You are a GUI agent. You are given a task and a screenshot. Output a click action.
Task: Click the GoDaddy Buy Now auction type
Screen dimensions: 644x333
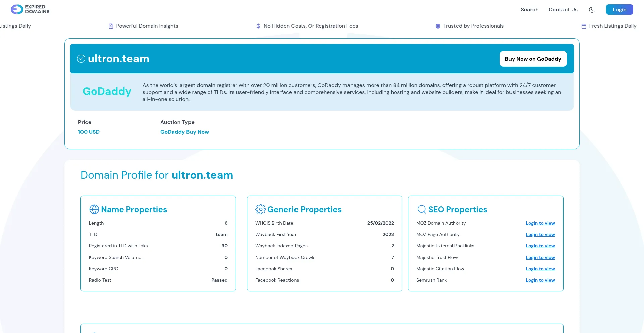click(184, 132)
